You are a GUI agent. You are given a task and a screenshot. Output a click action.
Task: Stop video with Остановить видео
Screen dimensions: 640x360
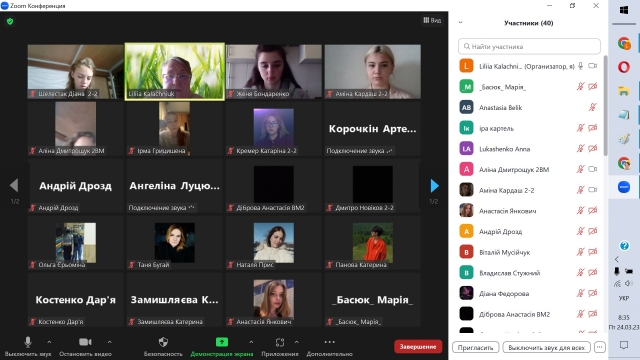tap(85, 346)
